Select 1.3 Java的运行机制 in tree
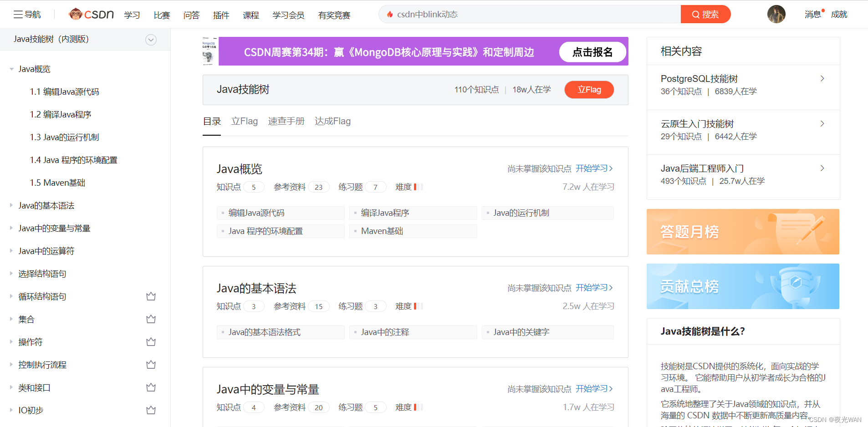This screenshot has width=868, height=427. (64, 137)
